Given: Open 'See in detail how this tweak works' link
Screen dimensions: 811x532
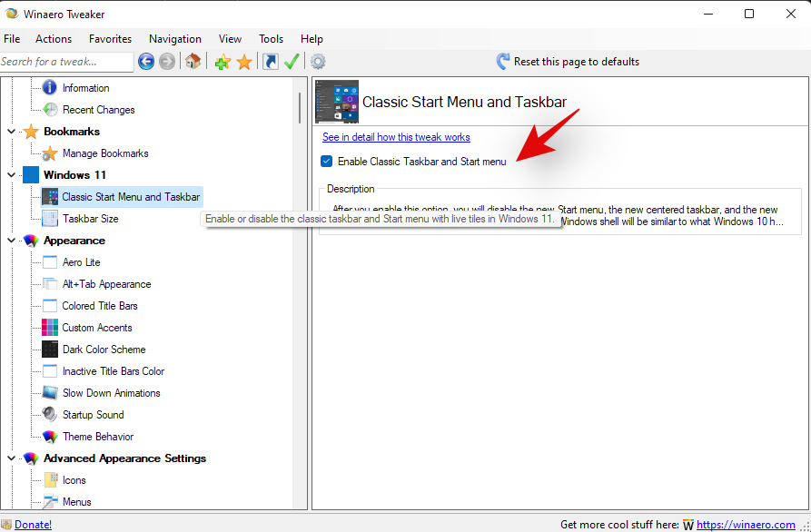Looking at the screenshot, I should [x=396, y=137].
